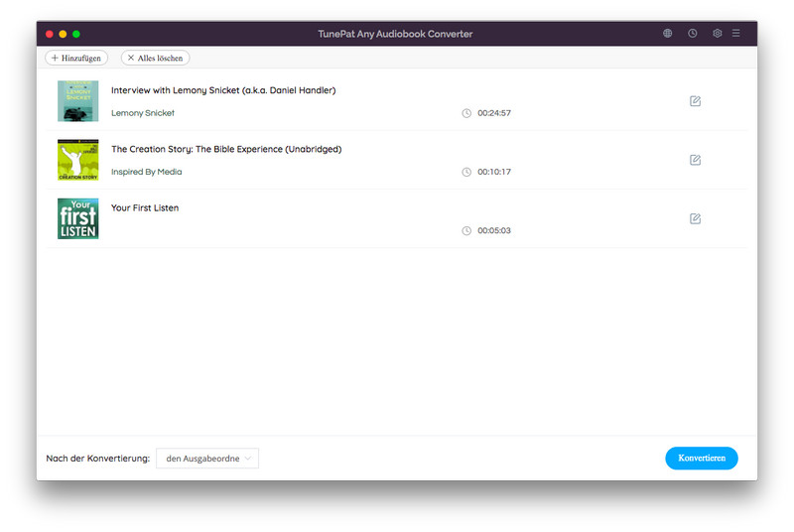Edit tags for The Creation Story
The width and height of the screenshot is (794, 532).
click(x=696, y=160)
